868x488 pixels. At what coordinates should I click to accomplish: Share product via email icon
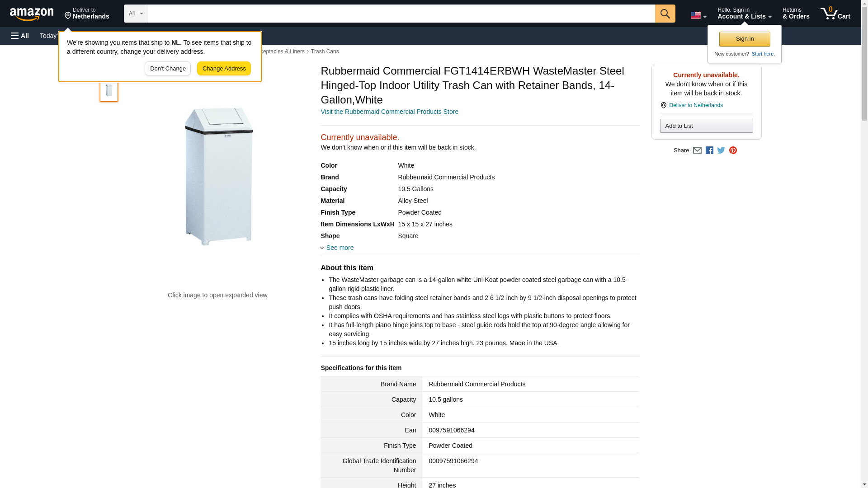(x=697, y=150)
